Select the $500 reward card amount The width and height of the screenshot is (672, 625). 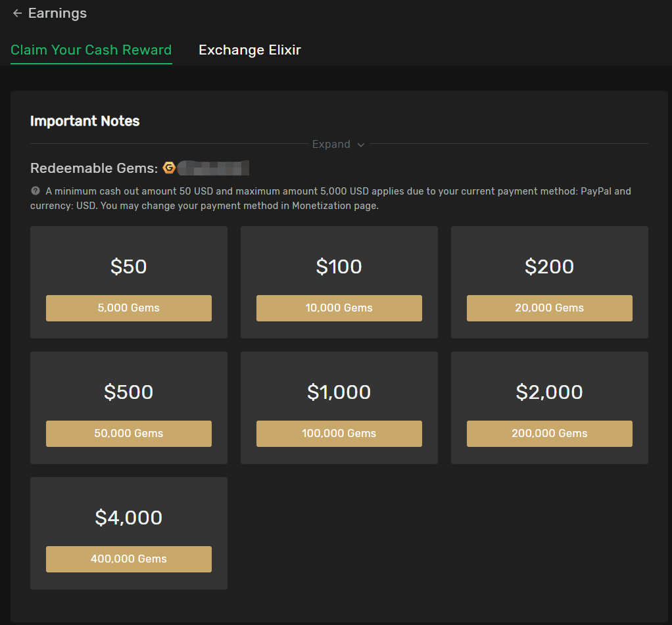129,392
